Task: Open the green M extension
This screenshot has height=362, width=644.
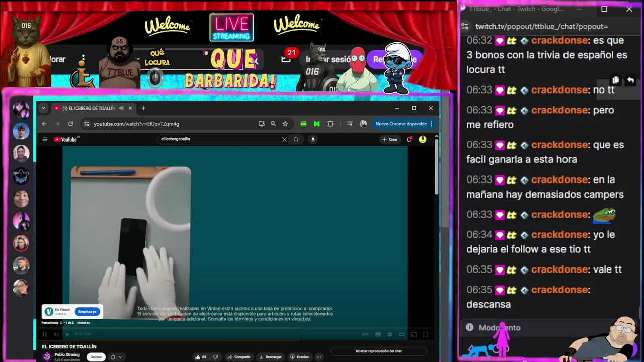Action: pyautogui.click(x=316, y=124)
